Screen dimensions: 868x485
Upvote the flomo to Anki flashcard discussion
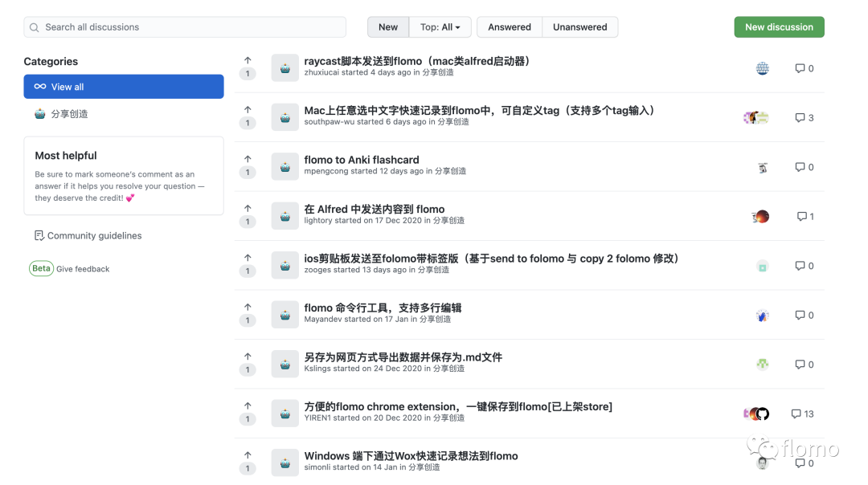coord(248,159)
